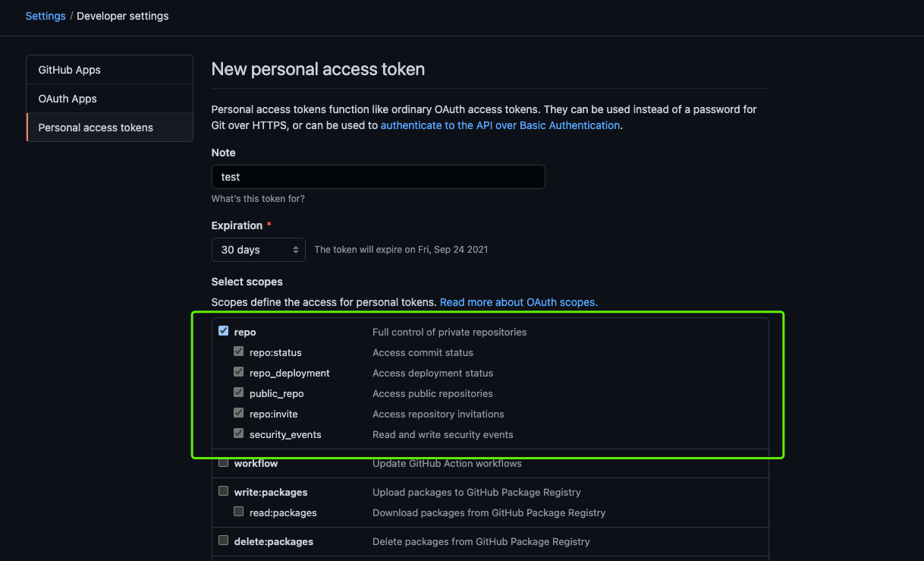Toggle the repo_deployment checkbox
Viewport: 924px width, 561px height.
click(239, 372)
